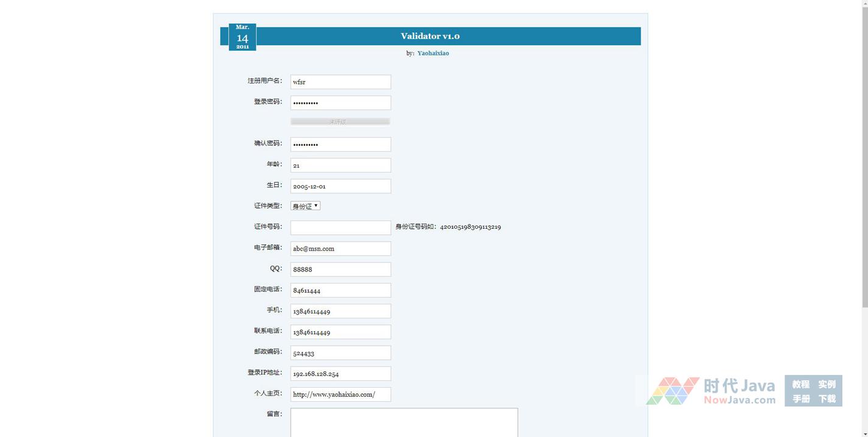Viewport: 868px width, 437px height.
Task: Click into the 登录密码 password field
Action: click(340, 103)
